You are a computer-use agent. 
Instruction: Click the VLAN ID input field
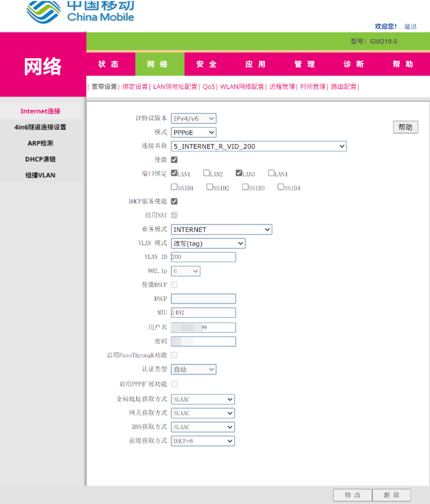coord(203,257)
